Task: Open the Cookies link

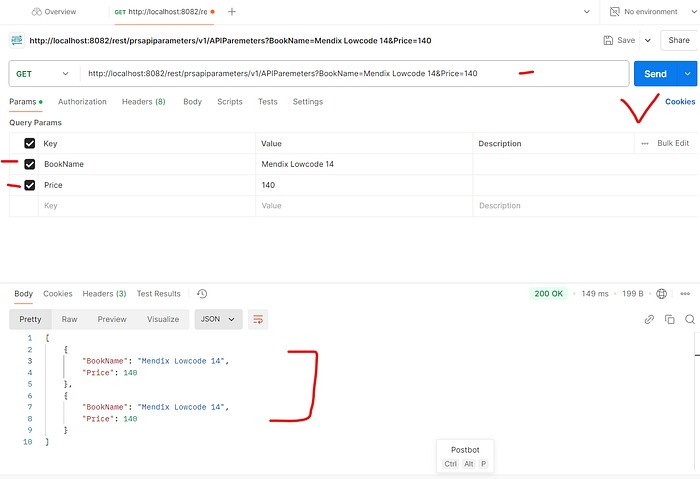Action: click(680, 102)
